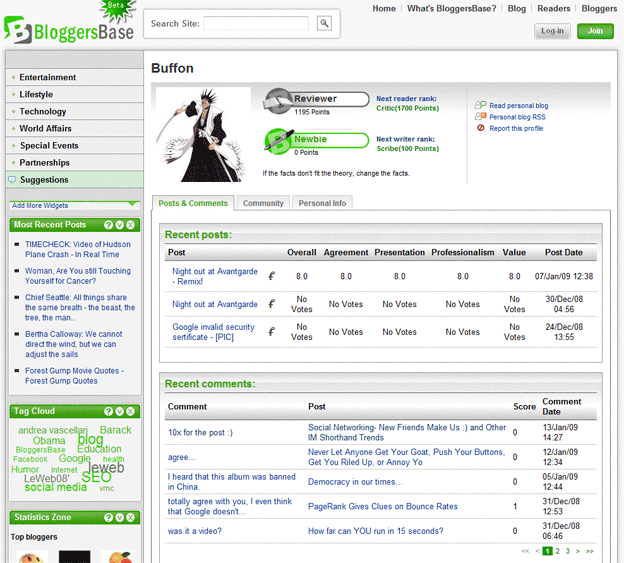Click the icon beside Avantgarde Remix post
This screenshot has width=624, height=563.
click(271, 276)
